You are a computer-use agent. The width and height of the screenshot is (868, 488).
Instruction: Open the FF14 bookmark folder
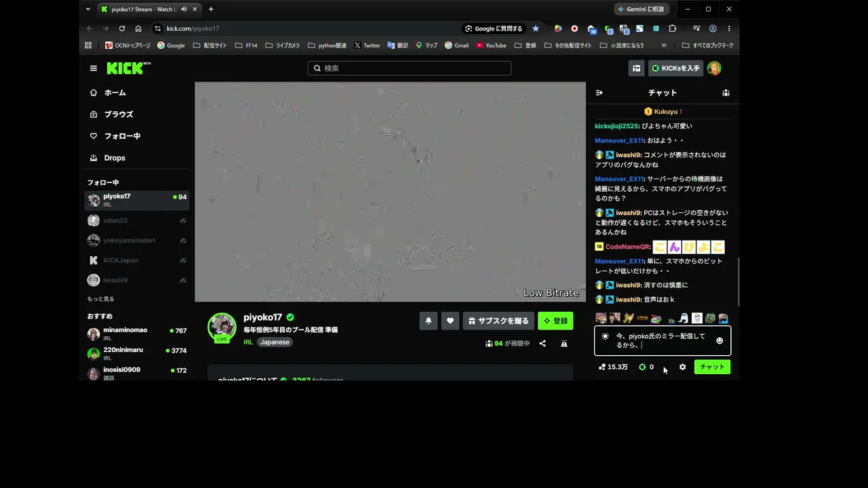tap(246, 45)
